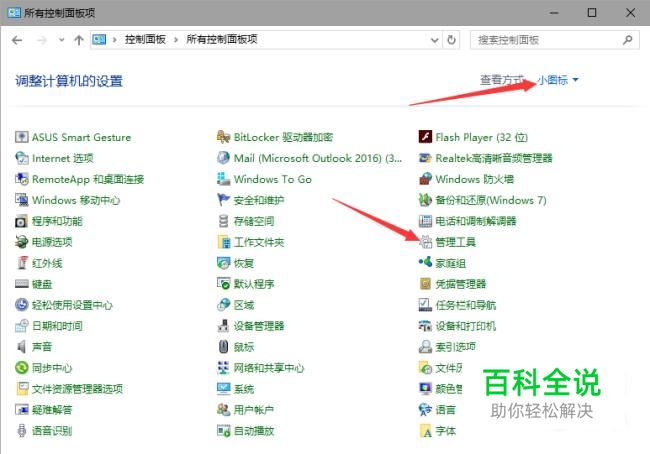Open the 恢复 link
Viewport: 650px width, 454px height.
point(244,263)
